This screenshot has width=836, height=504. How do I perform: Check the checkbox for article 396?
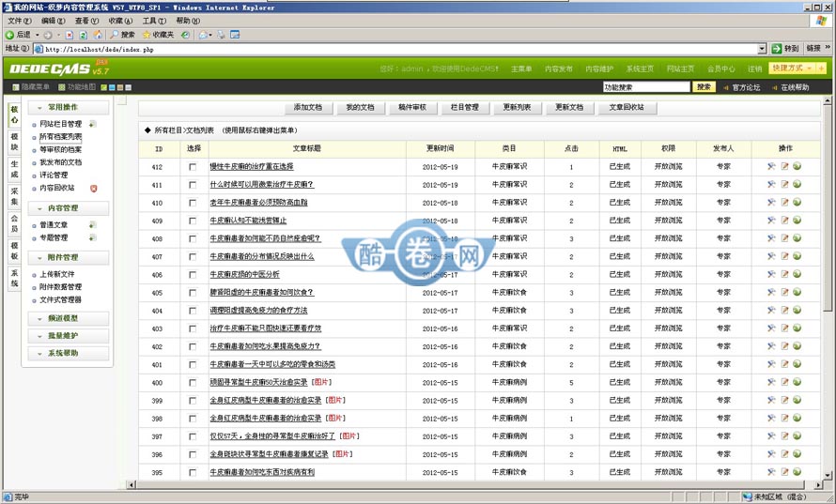[193, 454]
